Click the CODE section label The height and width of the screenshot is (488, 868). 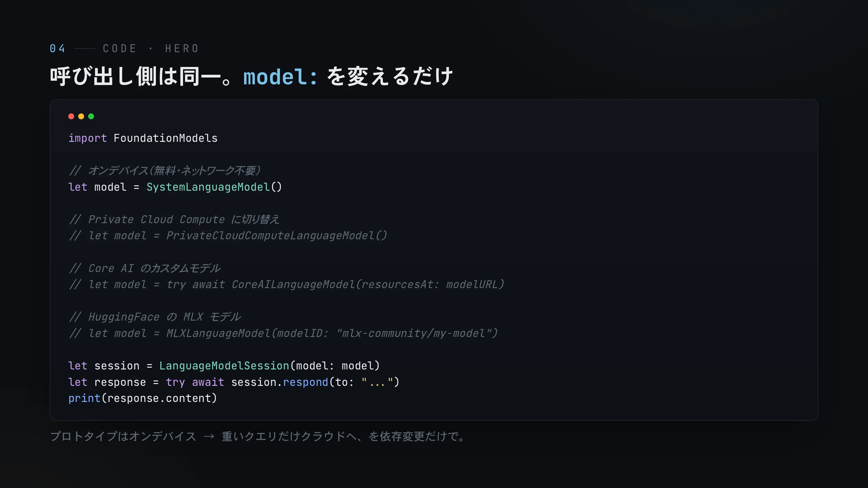tap(120, 49)
